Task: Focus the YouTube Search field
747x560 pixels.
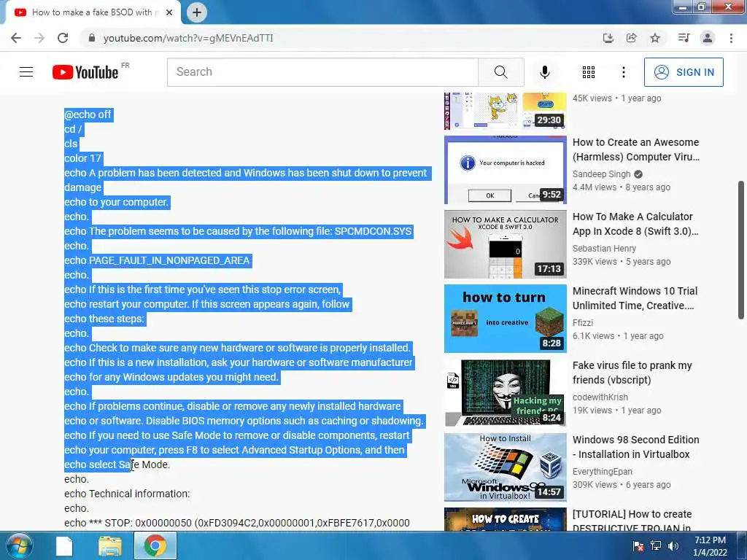Action: point(322,72)
